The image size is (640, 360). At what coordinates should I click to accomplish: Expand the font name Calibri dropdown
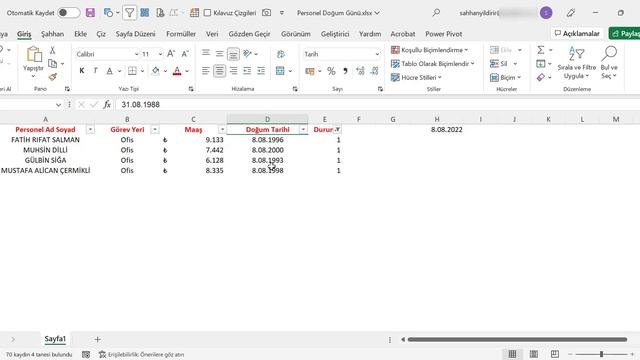coord(136,54)
